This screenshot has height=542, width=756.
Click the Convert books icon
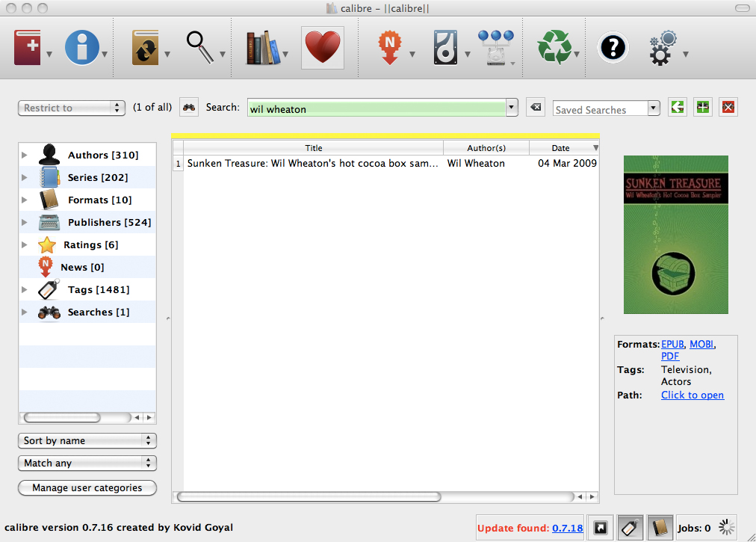click(x=146, y=49)
